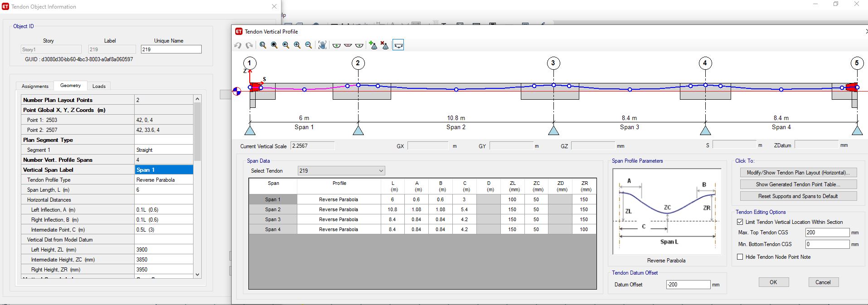Image resolution: width=868 pixels, height=305 pixels.
Task: Click the ETABS logo of Tendon Vertical Profile
Action: (x=239, y=31)
